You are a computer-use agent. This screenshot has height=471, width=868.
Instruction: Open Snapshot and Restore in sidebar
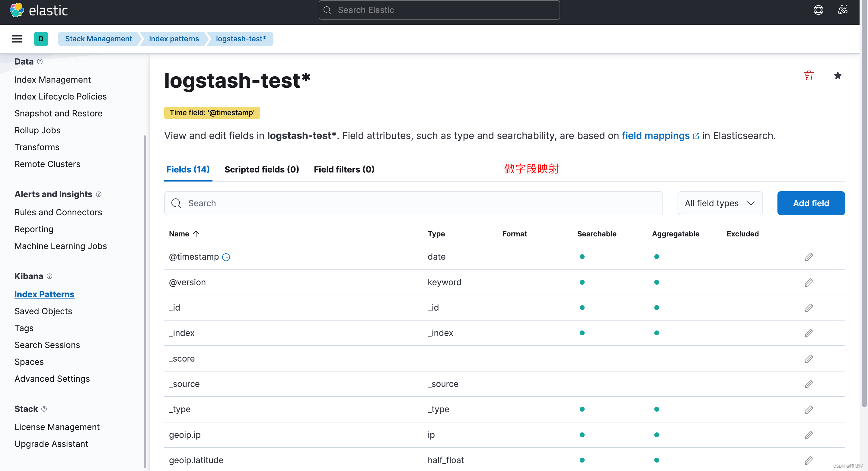[59, 113]
